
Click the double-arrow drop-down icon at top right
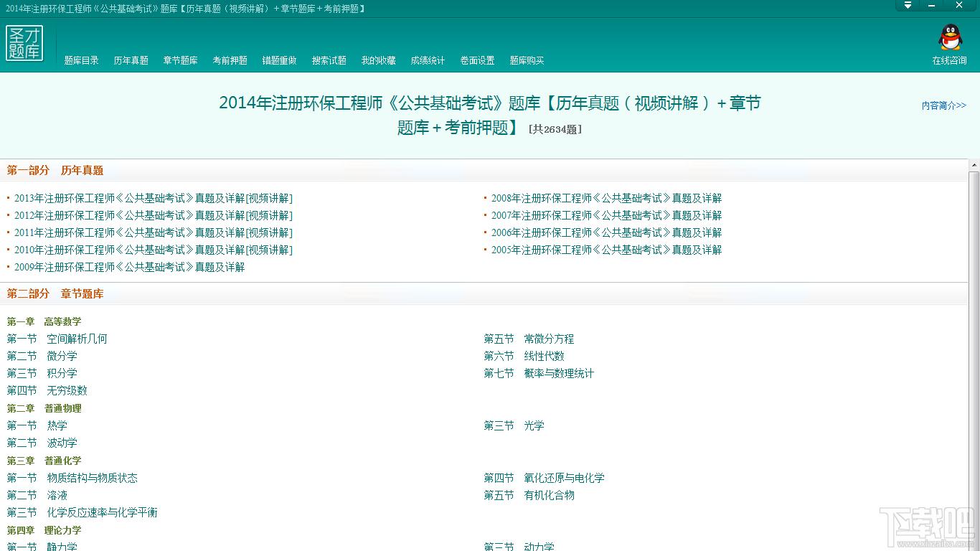click(907, 5)
